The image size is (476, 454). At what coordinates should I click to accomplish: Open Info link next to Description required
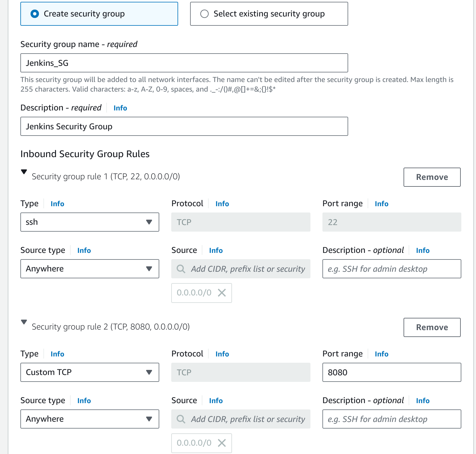coord(120,108)
